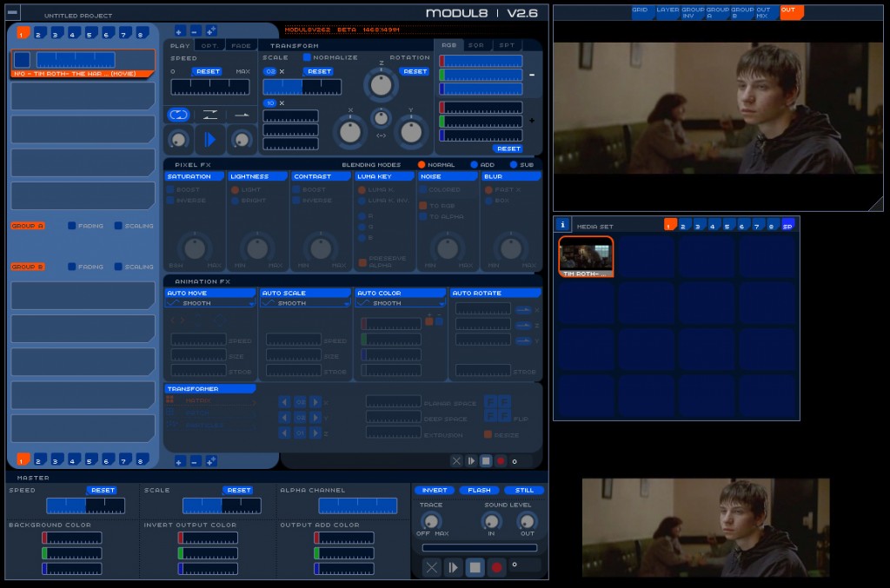Switch to the Fade tab
This screenshot has height=588, width=890.
242,45
